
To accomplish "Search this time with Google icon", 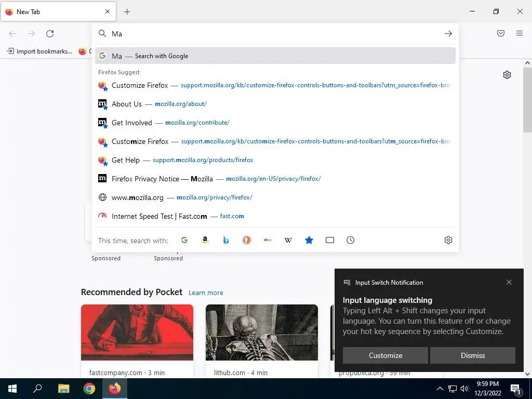I will pyautogui.click(x=184, y=240).
